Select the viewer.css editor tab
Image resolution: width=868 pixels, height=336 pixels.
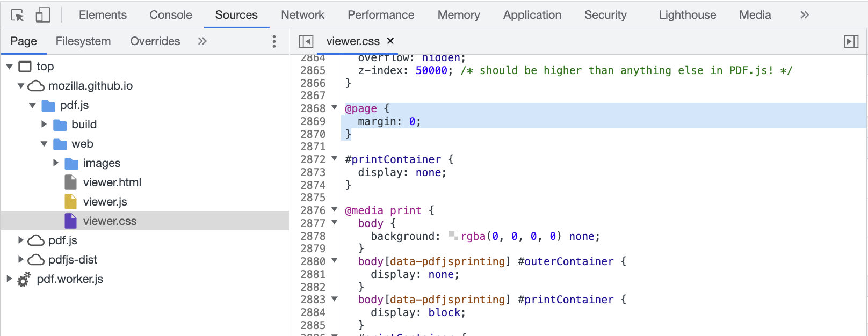pyautogui.click(x=353, y=41)
